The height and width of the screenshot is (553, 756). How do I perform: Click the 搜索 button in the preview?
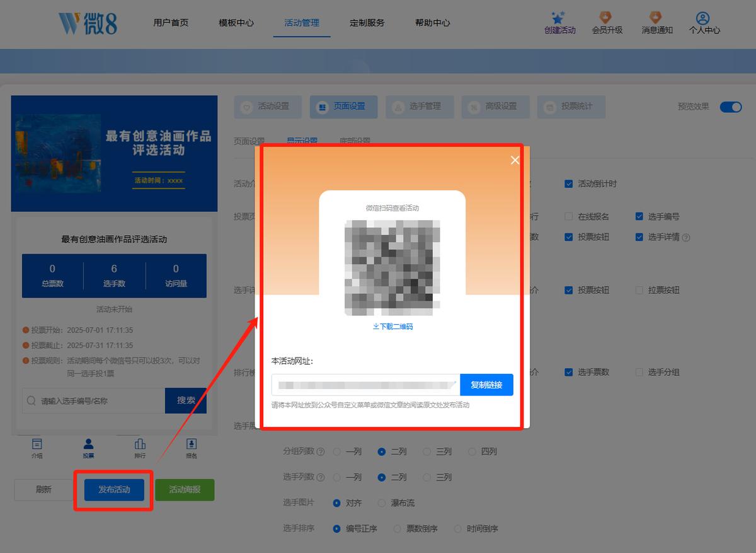point(186,400)
